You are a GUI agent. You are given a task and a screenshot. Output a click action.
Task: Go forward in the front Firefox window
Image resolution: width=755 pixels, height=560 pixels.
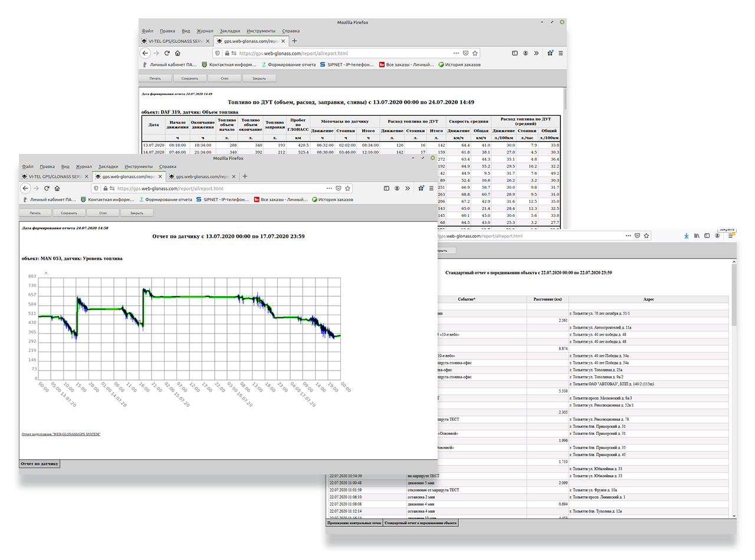(36, 188)
